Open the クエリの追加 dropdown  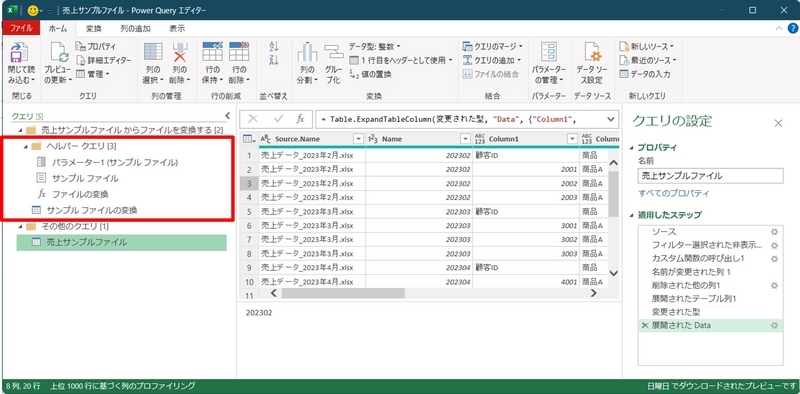[x=493, y=60]
